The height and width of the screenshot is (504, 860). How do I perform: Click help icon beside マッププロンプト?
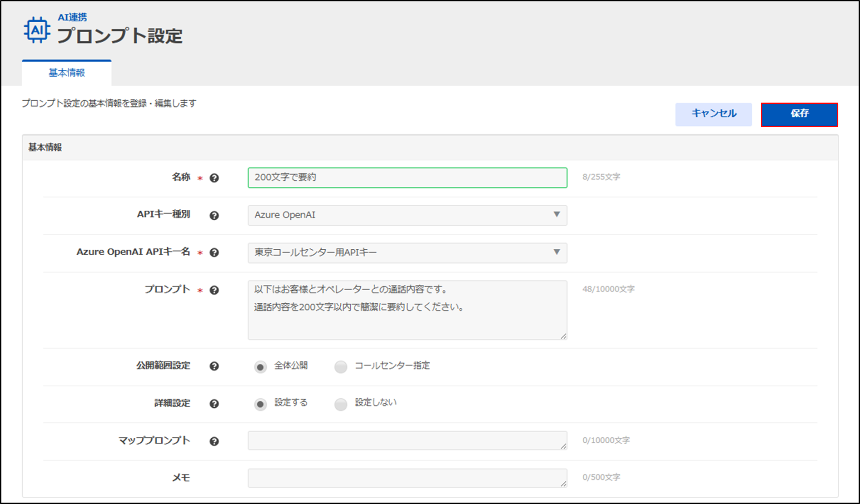coord(214,441)
